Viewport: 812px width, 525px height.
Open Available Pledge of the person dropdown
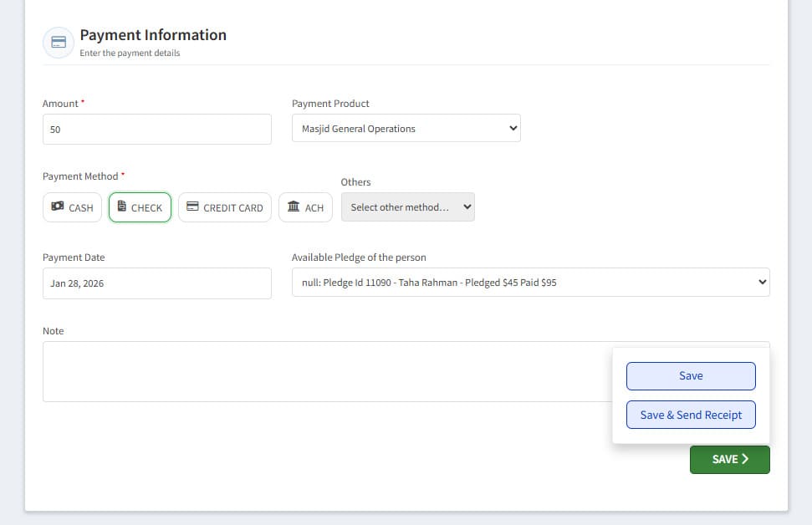pyautogui.click(x=531, y=283)
